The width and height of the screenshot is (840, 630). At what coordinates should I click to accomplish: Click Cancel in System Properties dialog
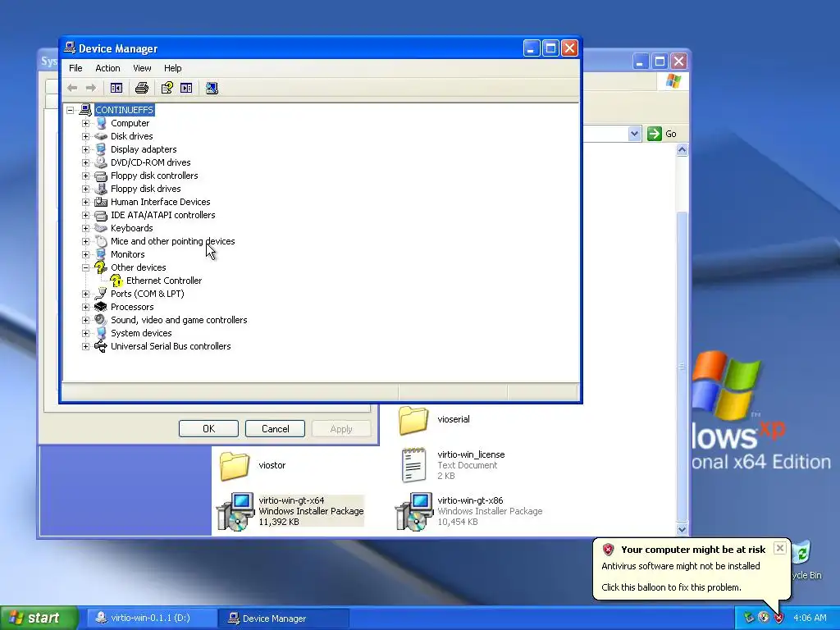point(276,428)
